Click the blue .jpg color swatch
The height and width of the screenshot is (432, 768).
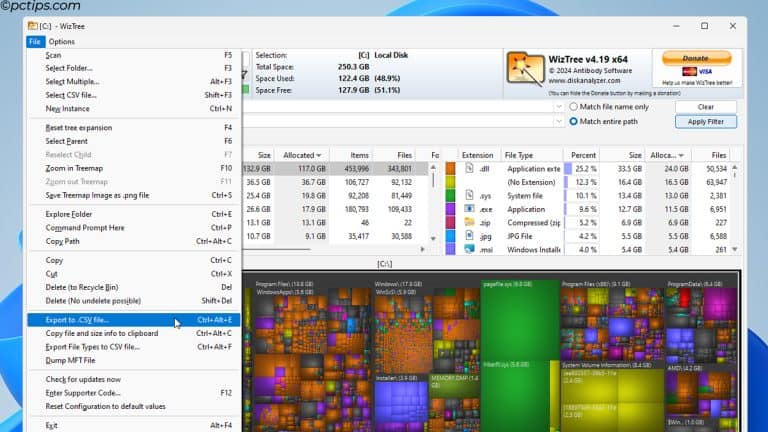[450, 236]
